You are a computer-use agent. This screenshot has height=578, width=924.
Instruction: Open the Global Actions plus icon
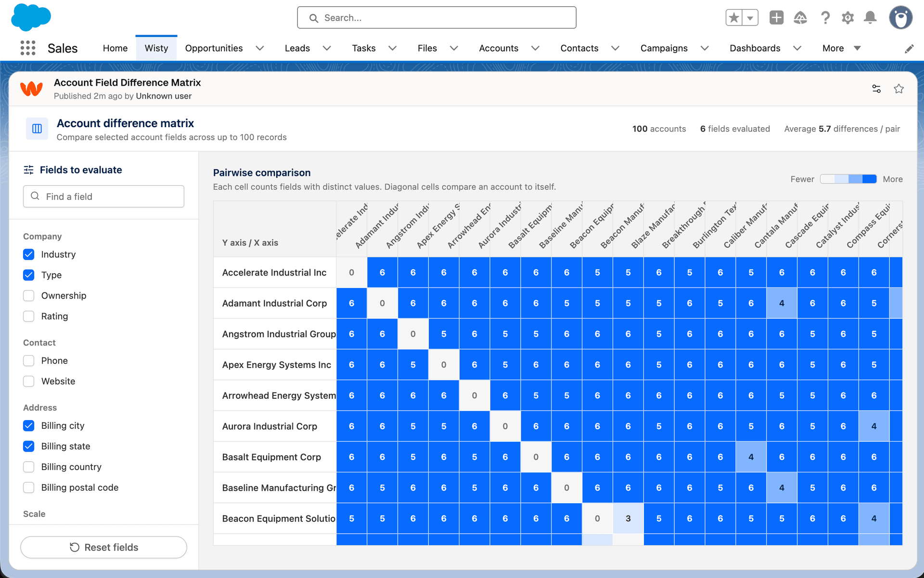pos(776,18)
